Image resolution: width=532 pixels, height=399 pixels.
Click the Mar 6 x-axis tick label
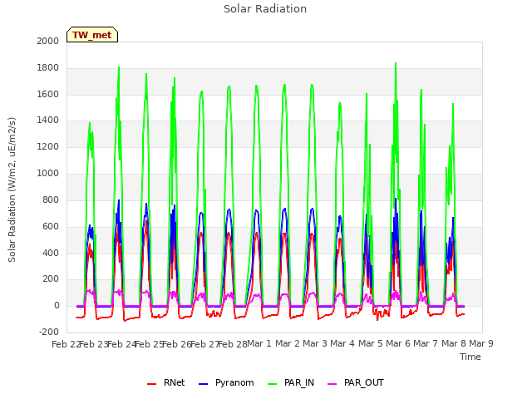point(398,343)
